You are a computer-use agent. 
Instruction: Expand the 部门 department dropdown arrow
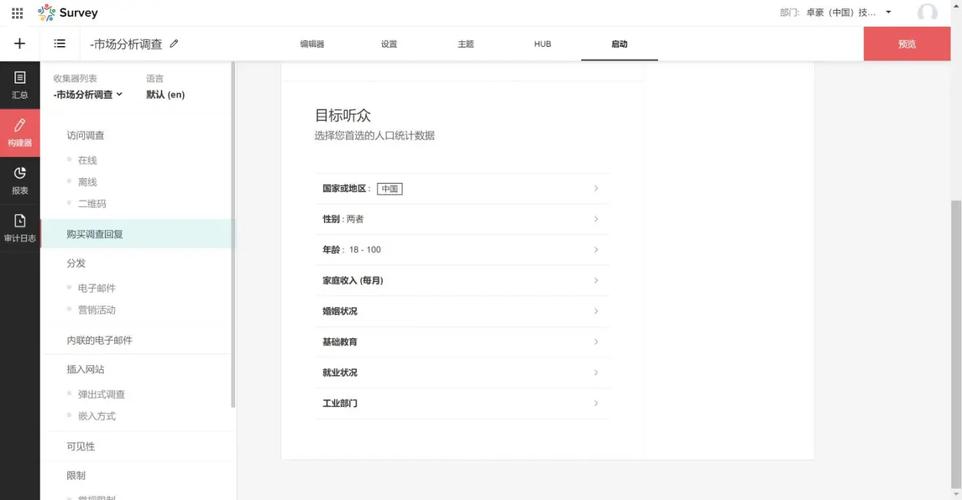click(x=888, y=12)
